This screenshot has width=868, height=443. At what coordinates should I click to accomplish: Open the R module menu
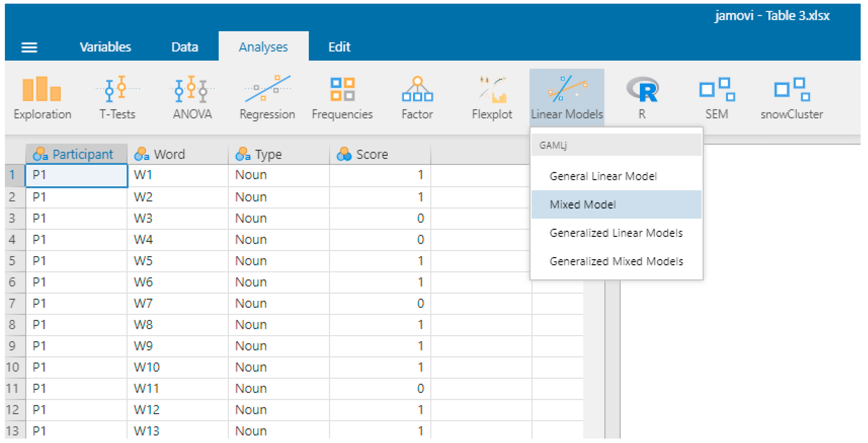[x=642, y=97]
